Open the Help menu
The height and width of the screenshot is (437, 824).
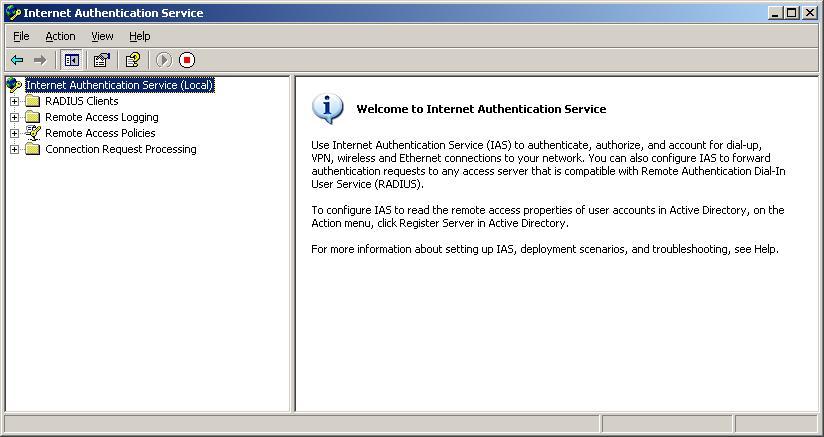coord(140,36)
